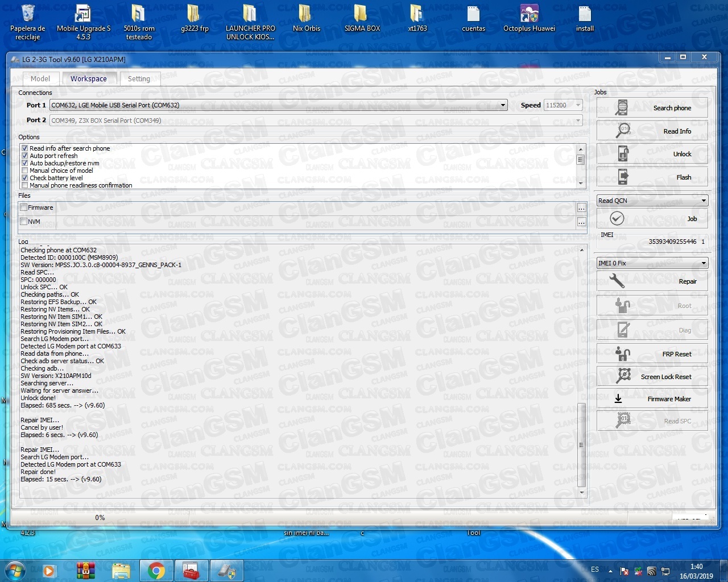728x582 pixels.
Task: Enable the Firmware file checkbox
Action: pos(24,207)
